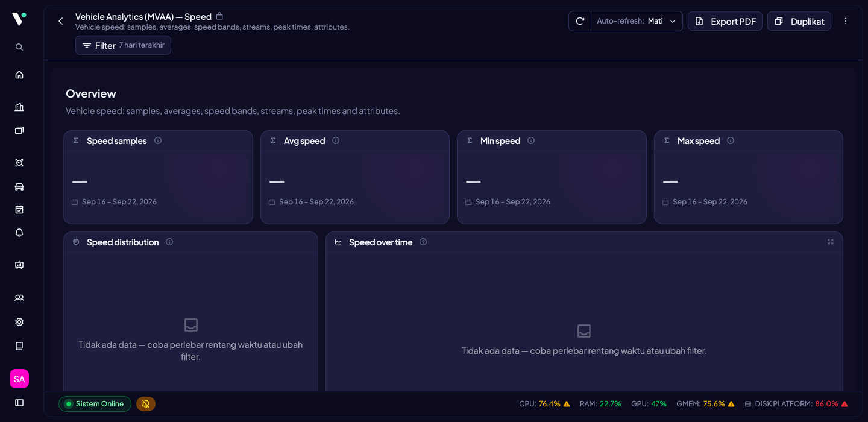Screen dimensions: 868x422
Task: Click the Max speed card title
Action: [x=699, y=141]
